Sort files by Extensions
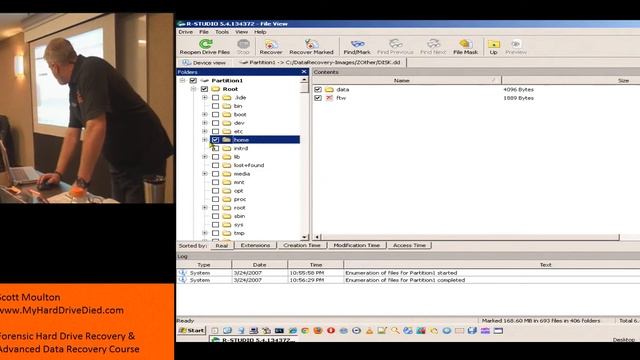Image resolution: width=640 pixels, height=360 pixels. click(x=255, y=245)
